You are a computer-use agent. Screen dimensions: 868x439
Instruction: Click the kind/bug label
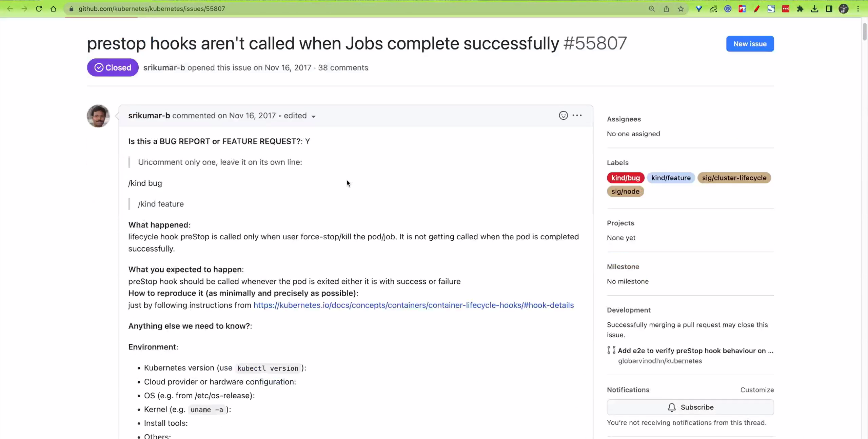625,178
